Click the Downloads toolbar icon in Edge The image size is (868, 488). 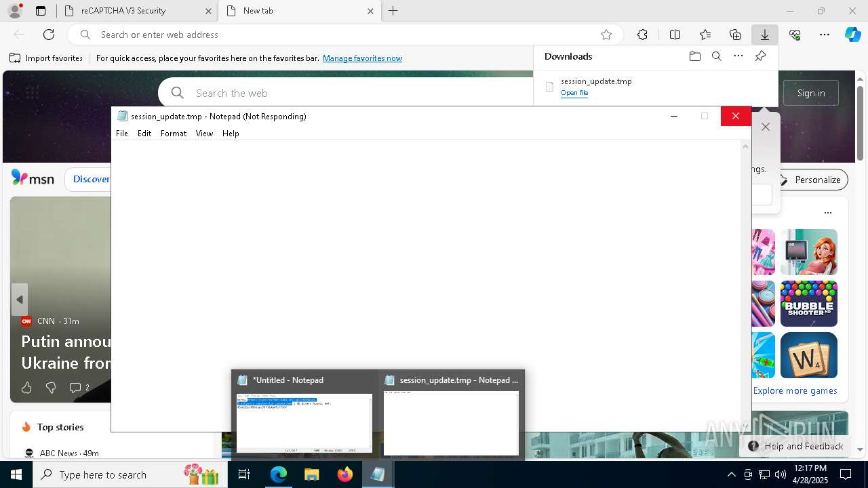click(764, 35)
